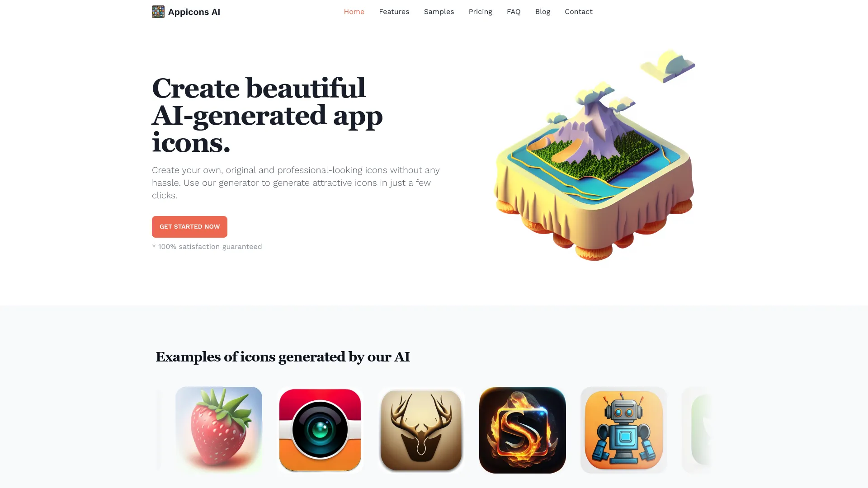Open the Features navigation menu item
Image resolution: width=868 pixels, height=488 pixels.
point(394,11)
